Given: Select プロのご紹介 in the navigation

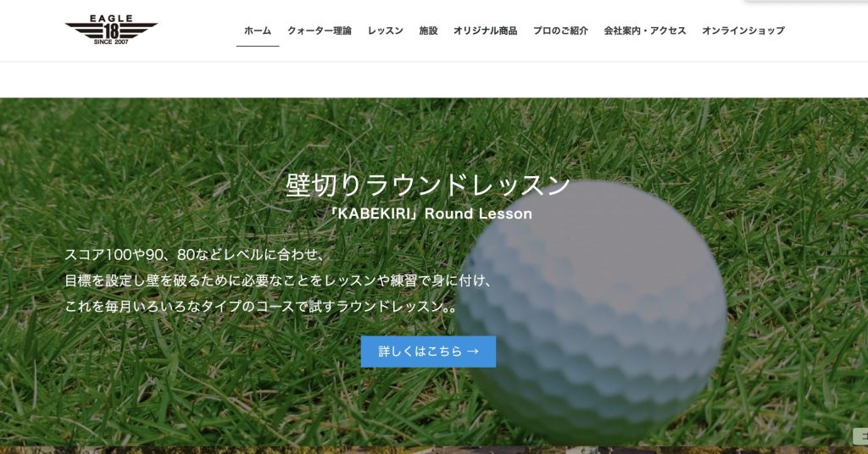Looking at the screenshot, I should coord(561,31).
